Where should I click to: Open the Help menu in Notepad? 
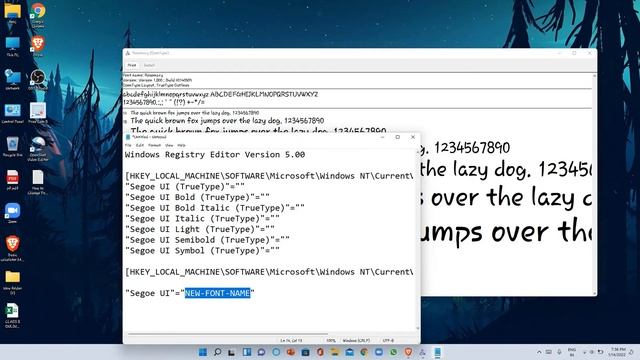click(181, 145)
